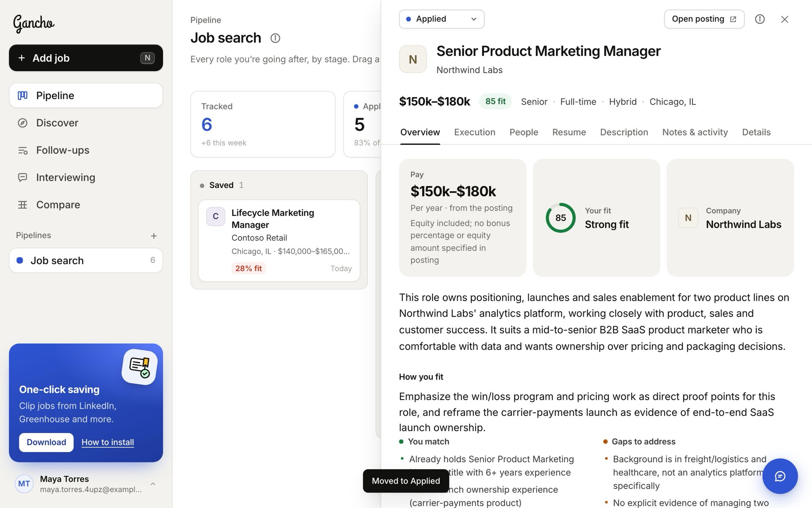The height and width of the screenshot is (508, 812).
Task: Go to Follow-ups in the sidebar
Action: (86, 150)
